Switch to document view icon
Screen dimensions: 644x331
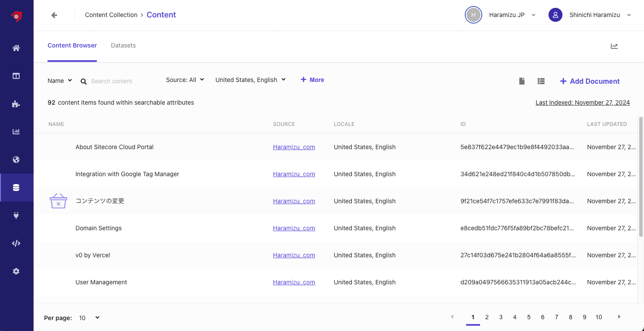point(522,81)
